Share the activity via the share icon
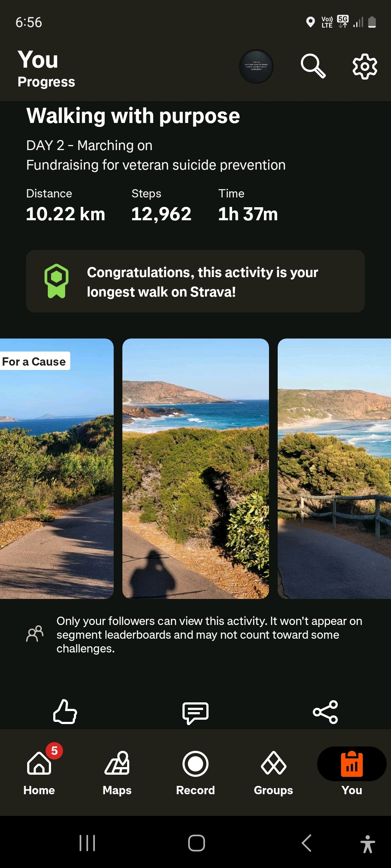The width and height of the screenshot is (391, 868). point(325,712)
